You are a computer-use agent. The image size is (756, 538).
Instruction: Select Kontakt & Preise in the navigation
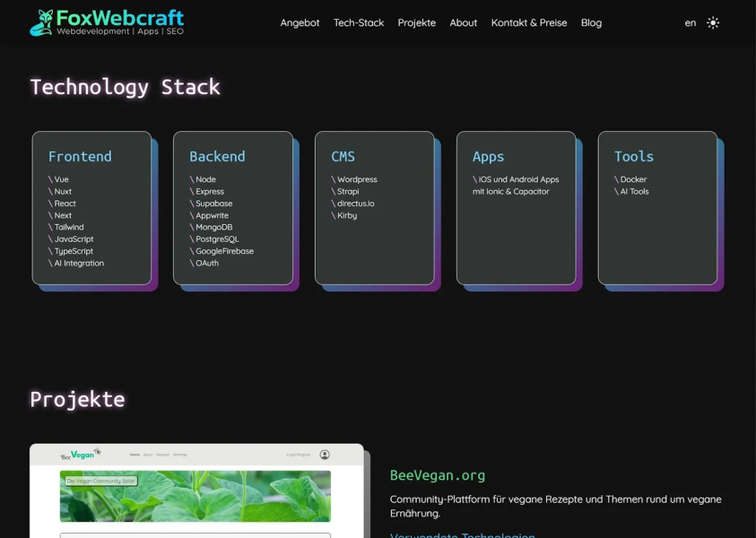(529, 23)
